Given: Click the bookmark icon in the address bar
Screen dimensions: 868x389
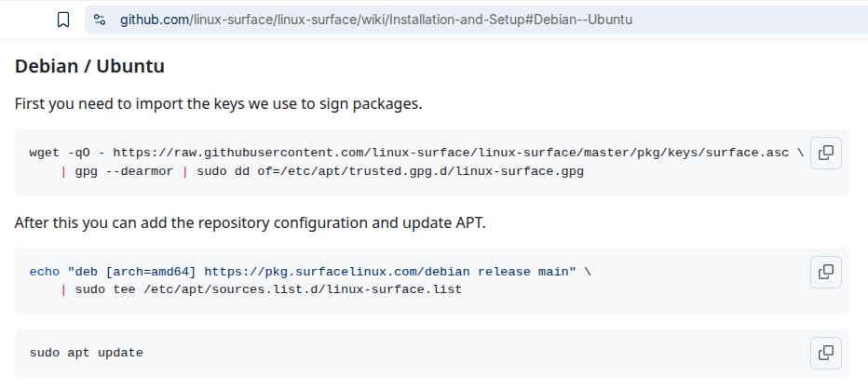Looking at the screenshot, I should point(62,20).
